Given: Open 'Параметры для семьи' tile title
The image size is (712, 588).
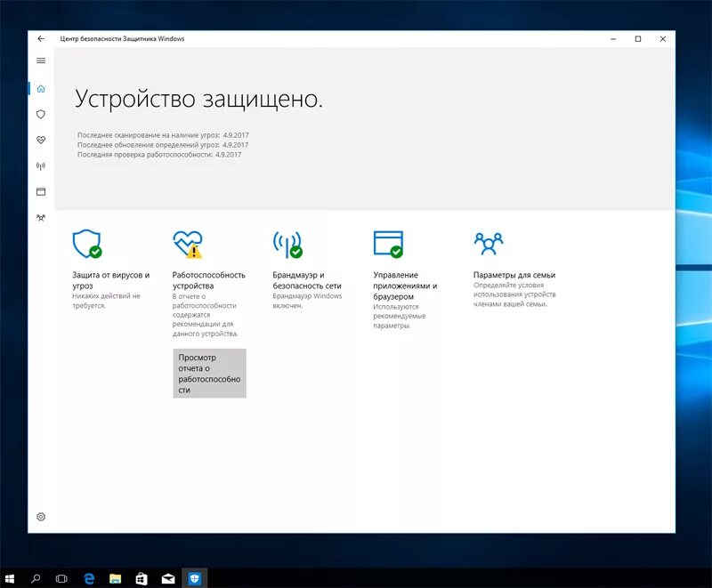Looking at the screenshot, I should point(514,275).
